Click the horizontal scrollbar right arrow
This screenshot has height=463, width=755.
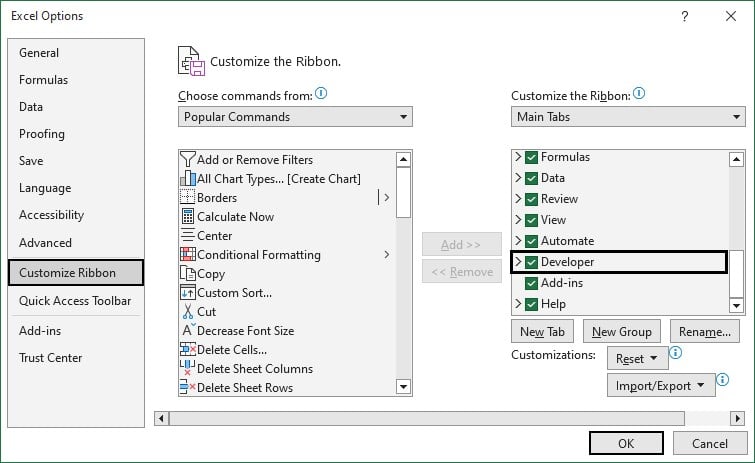737,418
